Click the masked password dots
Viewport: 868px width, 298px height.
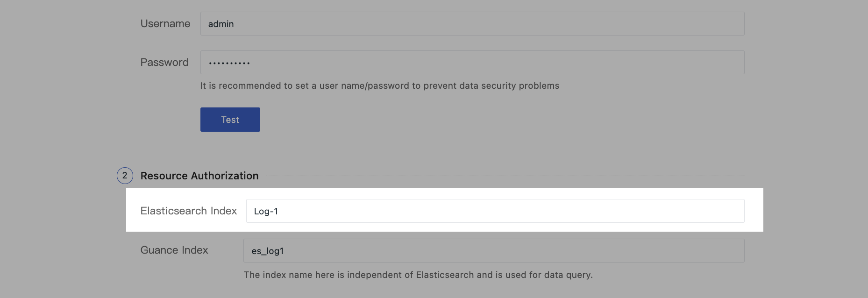pos(229,63)
